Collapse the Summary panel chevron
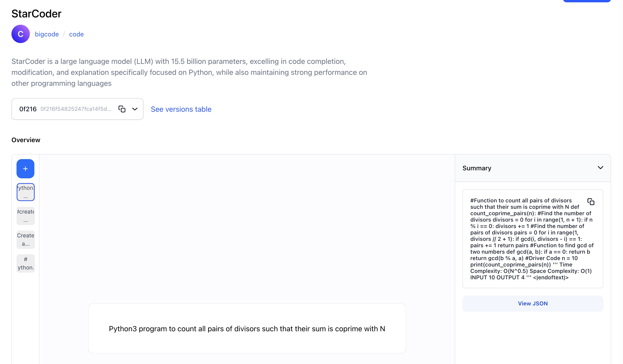623x364 pixels. (600, 168)
